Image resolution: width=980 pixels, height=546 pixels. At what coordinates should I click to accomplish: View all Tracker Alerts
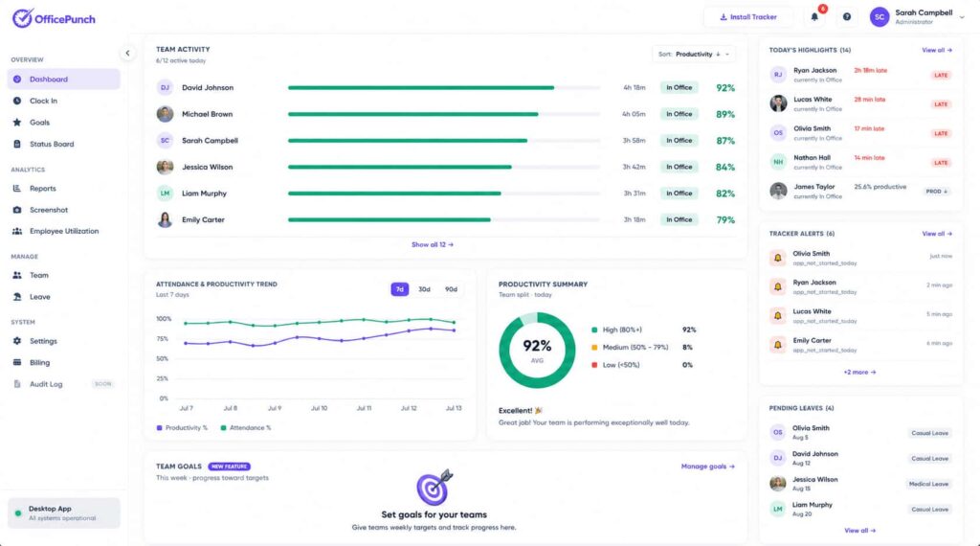[x=937, y=234]
